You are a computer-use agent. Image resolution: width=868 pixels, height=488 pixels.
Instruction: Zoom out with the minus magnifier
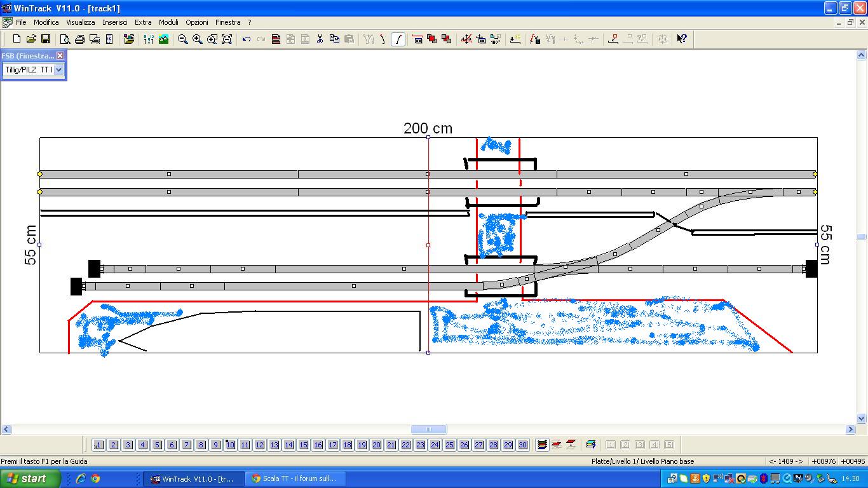(x=182, y=39)
